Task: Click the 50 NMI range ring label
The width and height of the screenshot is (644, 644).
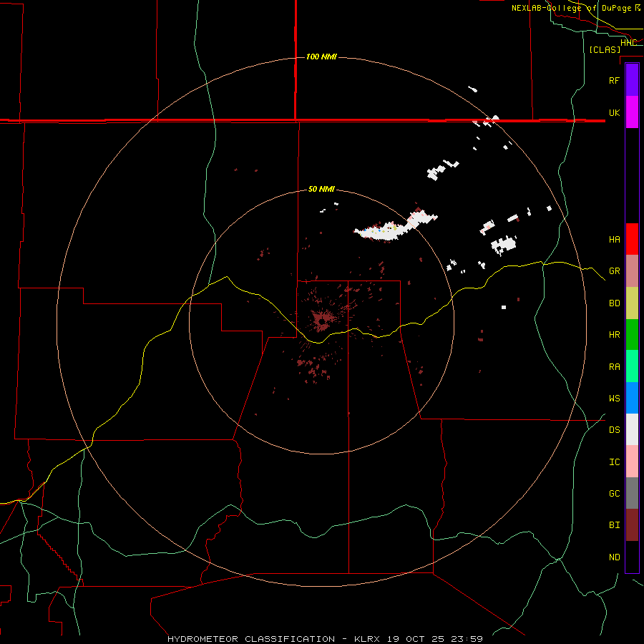Action: pos(321,189)
